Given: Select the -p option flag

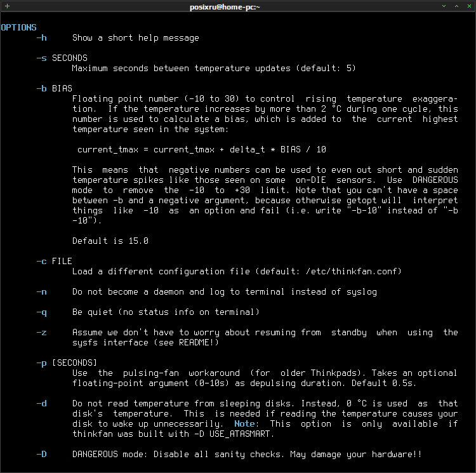Looking at the screenshot, I should [42, 363].
